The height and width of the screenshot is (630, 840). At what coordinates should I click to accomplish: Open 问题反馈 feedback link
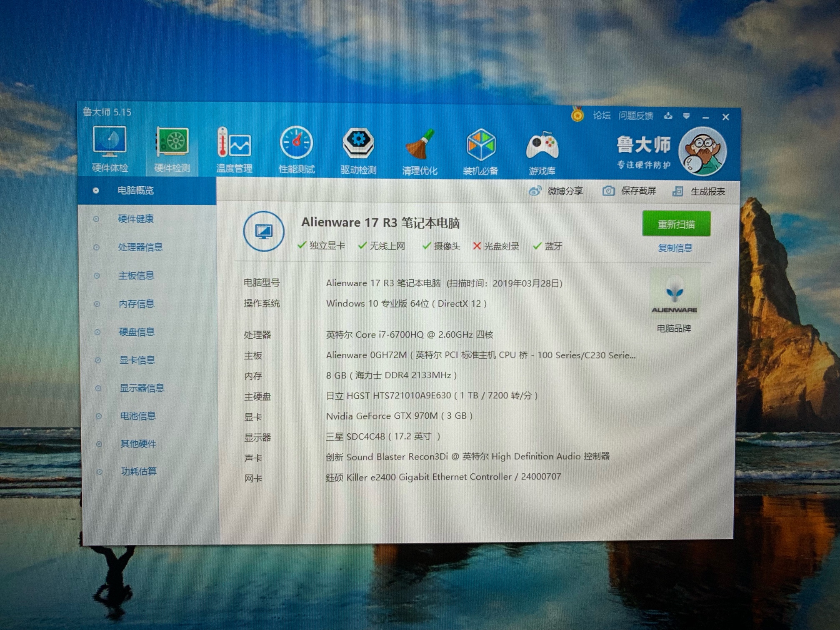click(x=635, y=116)
